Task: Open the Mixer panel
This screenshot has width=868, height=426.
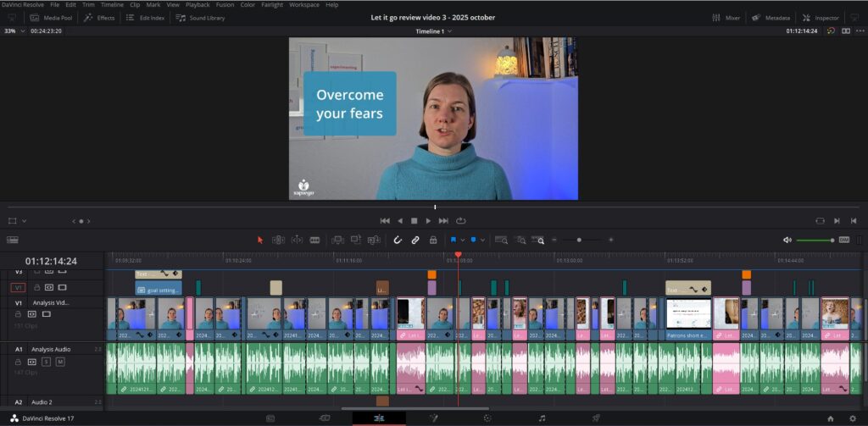Action: [x=726, y=18]
